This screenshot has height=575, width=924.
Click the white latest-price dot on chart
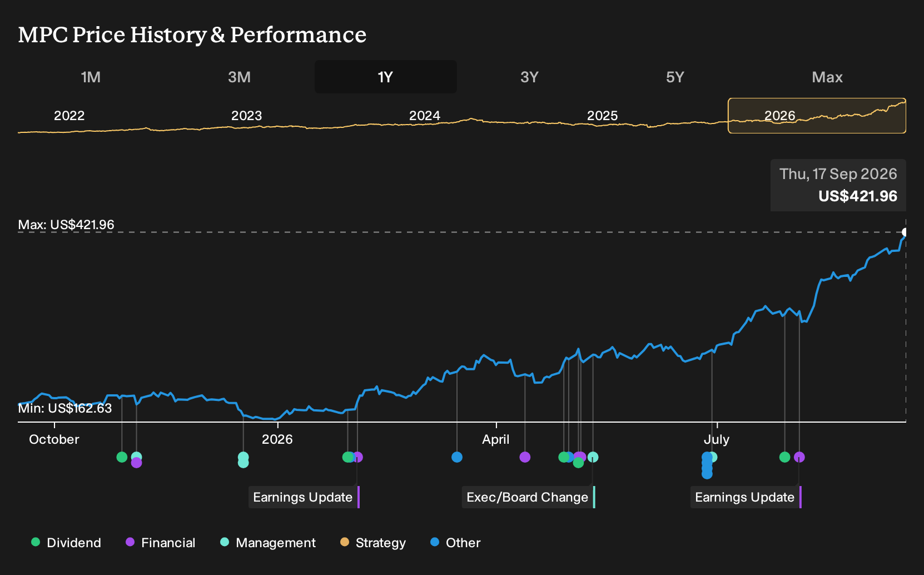pyautogui.click(x=905, y=232)
